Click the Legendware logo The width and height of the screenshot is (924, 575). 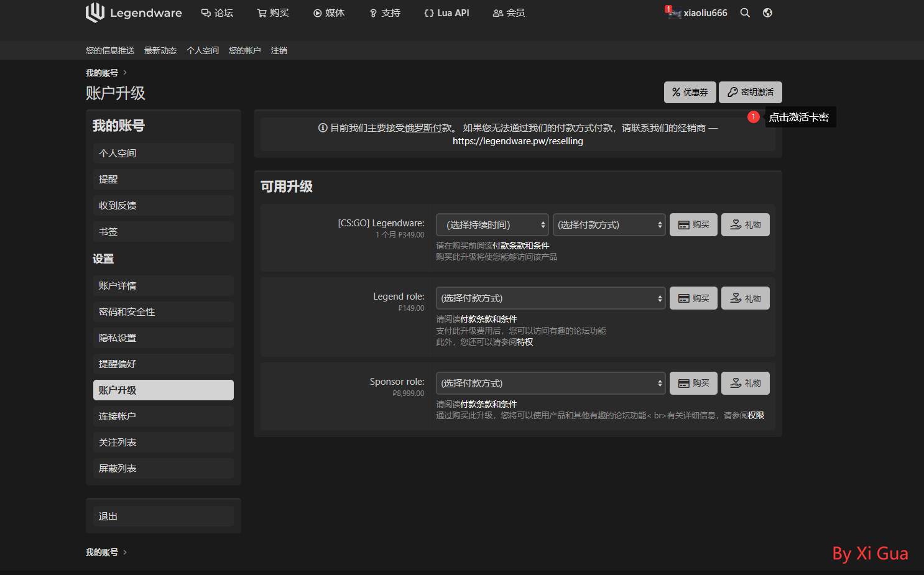click(x=134, y=12)
